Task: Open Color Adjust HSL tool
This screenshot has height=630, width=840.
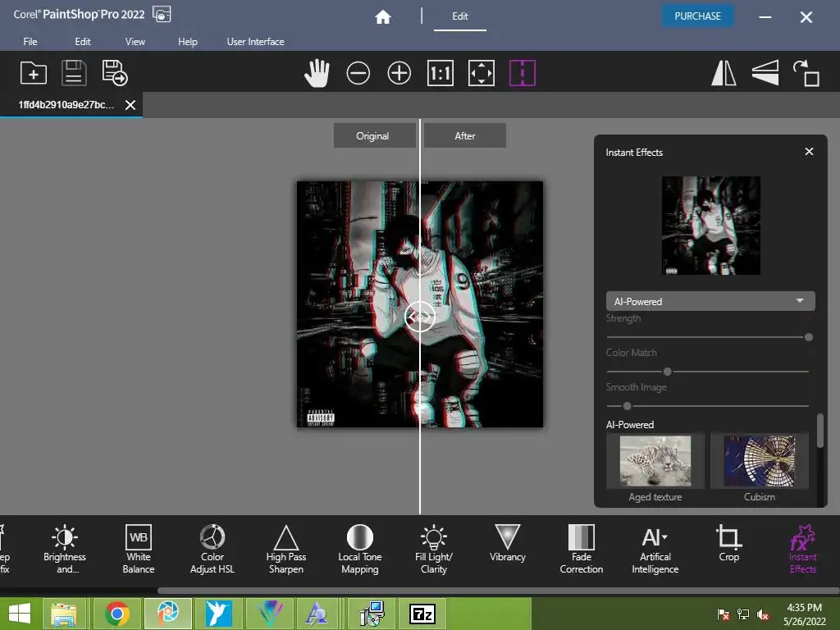Action: [212, 549]
